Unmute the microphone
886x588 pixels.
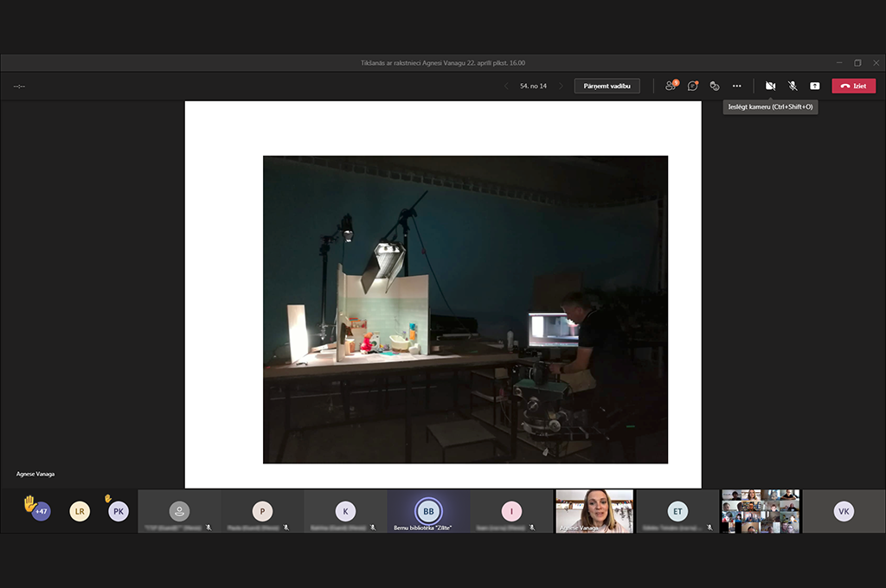(793, 86)
